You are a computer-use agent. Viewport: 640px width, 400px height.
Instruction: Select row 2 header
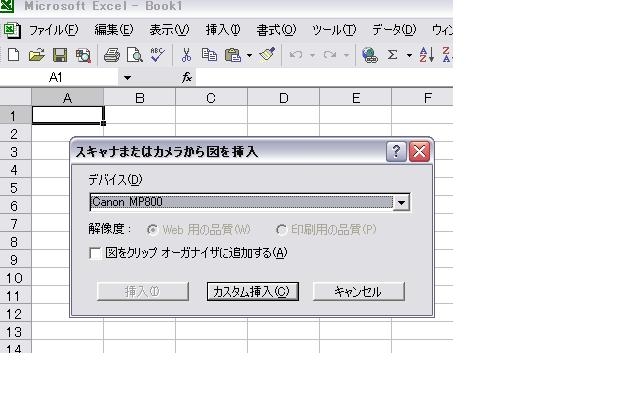pyautogui.click(x=16, y=133)
